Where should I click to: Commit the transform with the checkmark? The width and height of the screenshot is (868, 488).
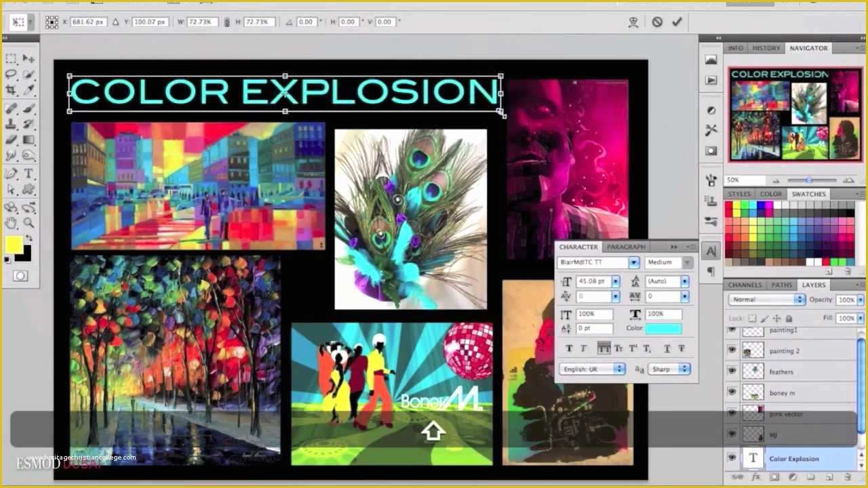tap(677, 22)
